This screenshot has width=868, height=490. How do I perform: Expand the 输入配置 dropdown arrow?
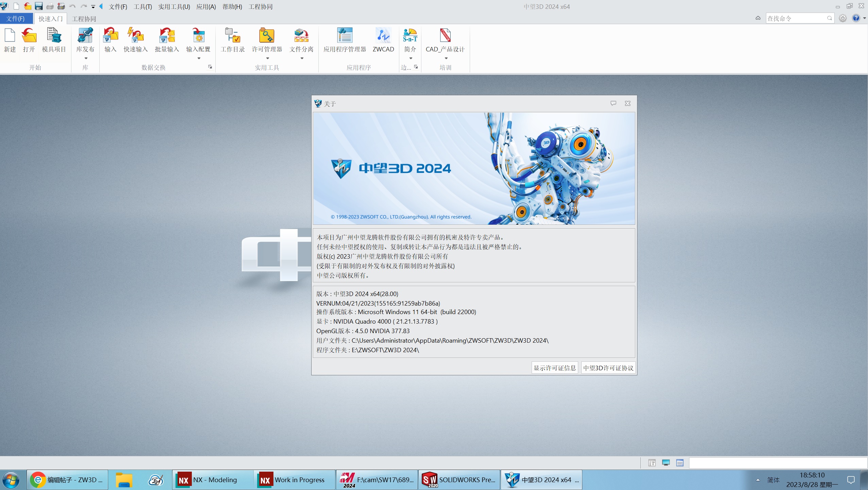(x=199, y=58)
